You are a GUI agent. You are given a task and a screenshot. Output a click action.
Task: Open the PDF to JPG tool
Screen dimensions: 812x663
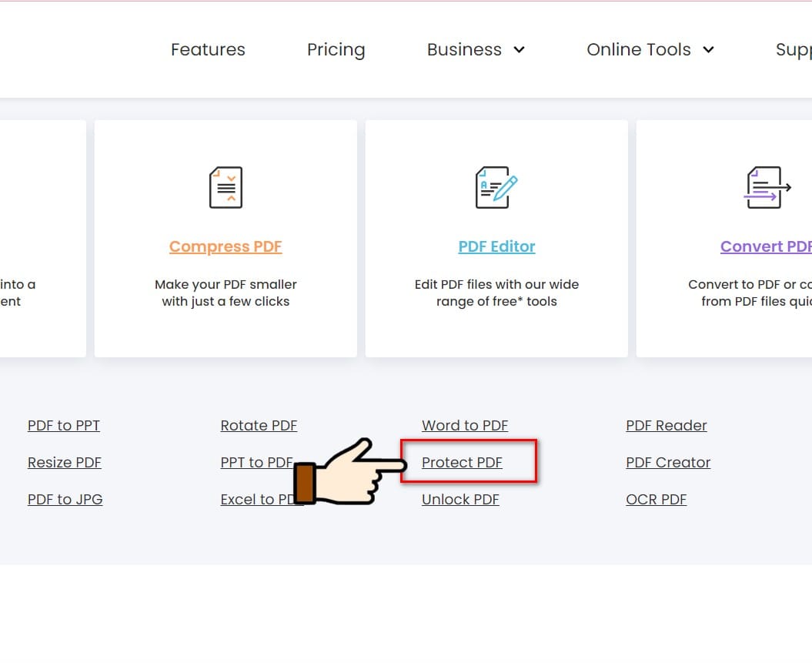click(x=65, y=500)
